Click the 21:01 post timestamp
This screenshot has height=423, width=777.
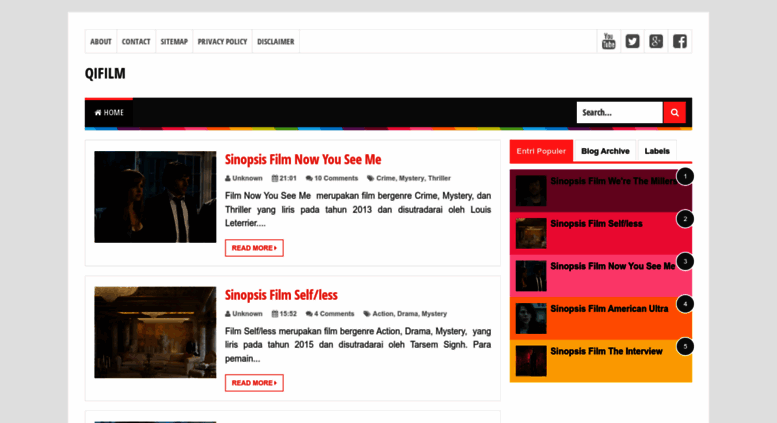(287, 178)
